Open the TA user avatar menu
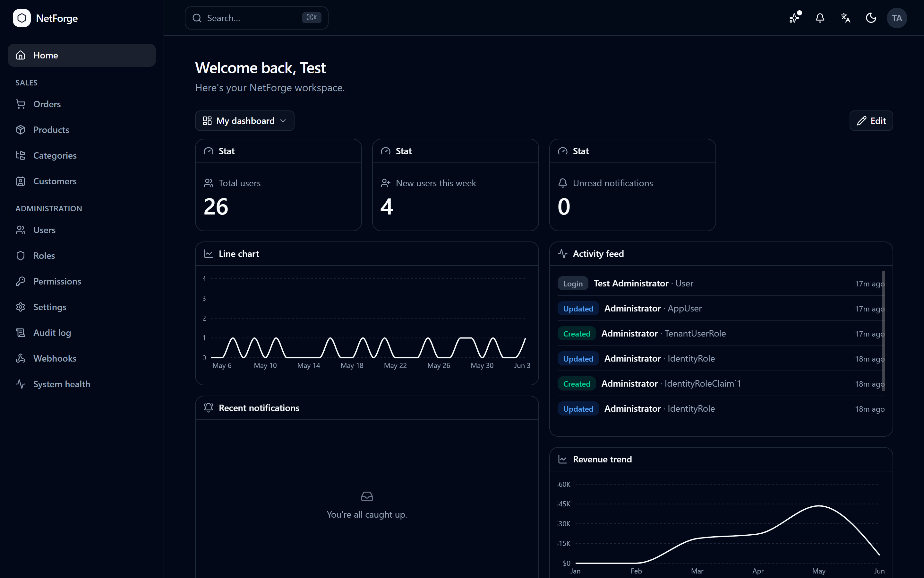The width and height of the screenshot is (924, 578). (896, 18)
